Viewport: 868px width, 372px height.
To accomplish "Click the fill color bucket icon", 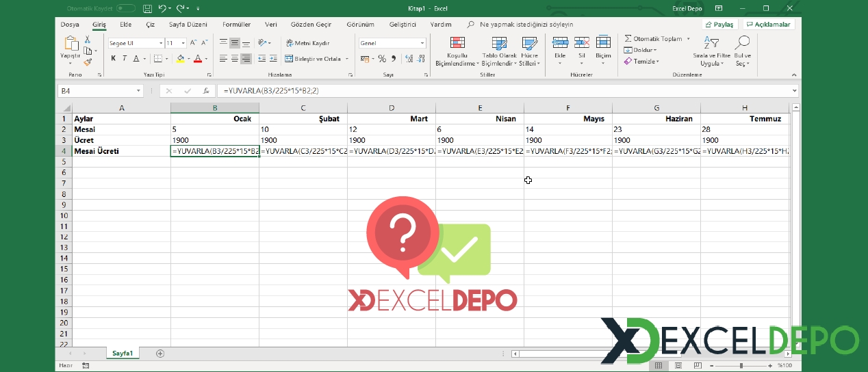I will 179,59.
